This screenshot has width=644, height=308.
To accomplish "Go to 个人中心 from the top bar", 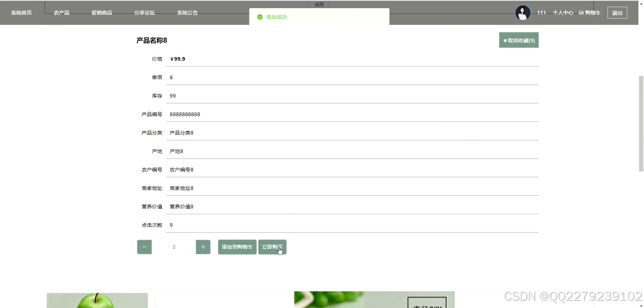I will click(563, 13).
